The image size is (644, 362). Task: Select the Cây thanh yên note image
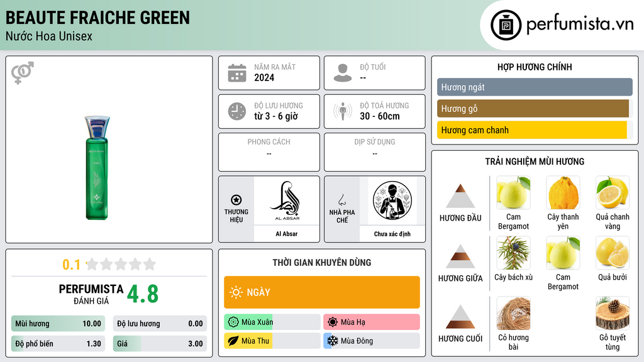coord(563,193)
